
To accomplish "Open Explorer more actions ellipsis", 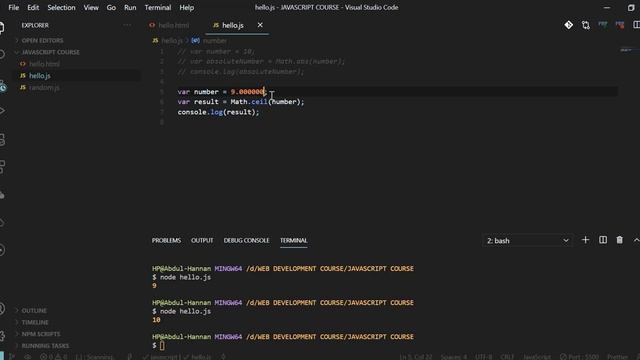I will click(127, 25).
